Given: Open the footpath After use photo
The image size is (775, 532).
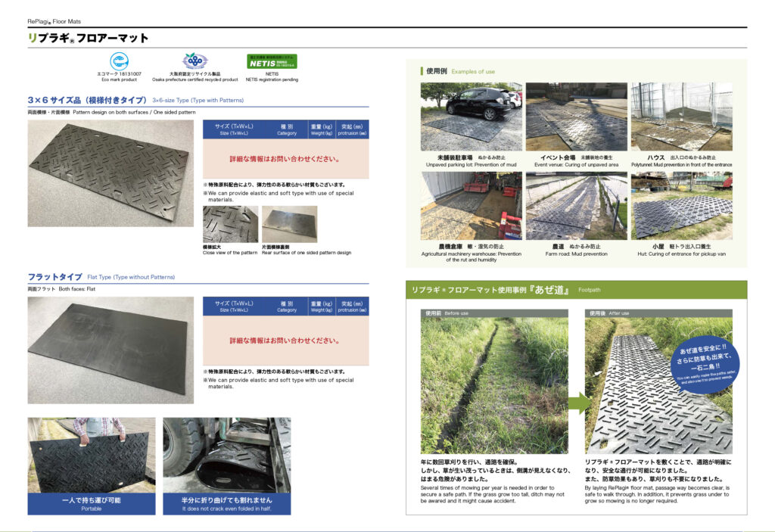Looking at the screenshot, I should (658, 385).
